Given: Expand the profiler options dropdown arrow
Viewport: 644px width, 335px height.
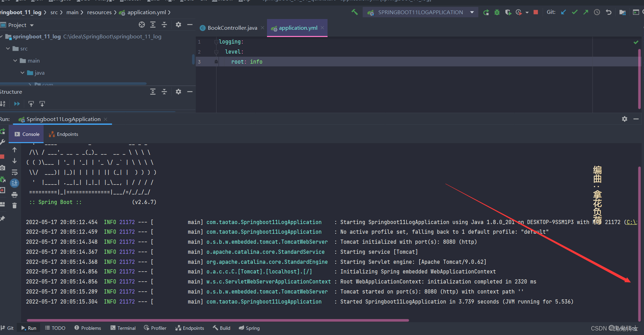Looking at the screenshot, I should 527,12.
